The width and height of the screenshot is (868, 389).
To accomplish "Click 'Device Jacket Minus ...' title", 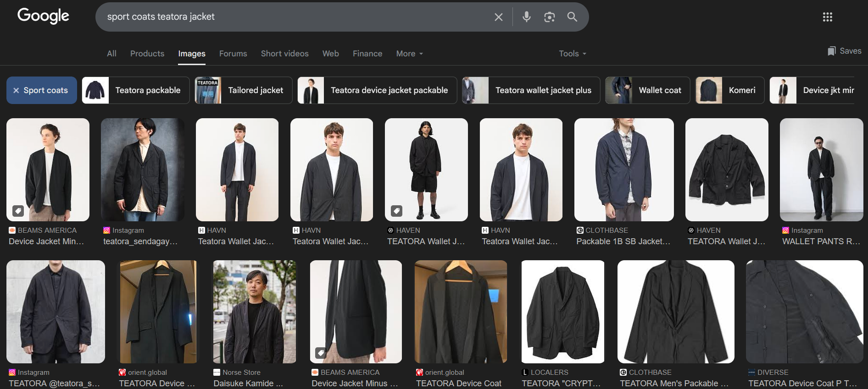I will coord(355,384).
